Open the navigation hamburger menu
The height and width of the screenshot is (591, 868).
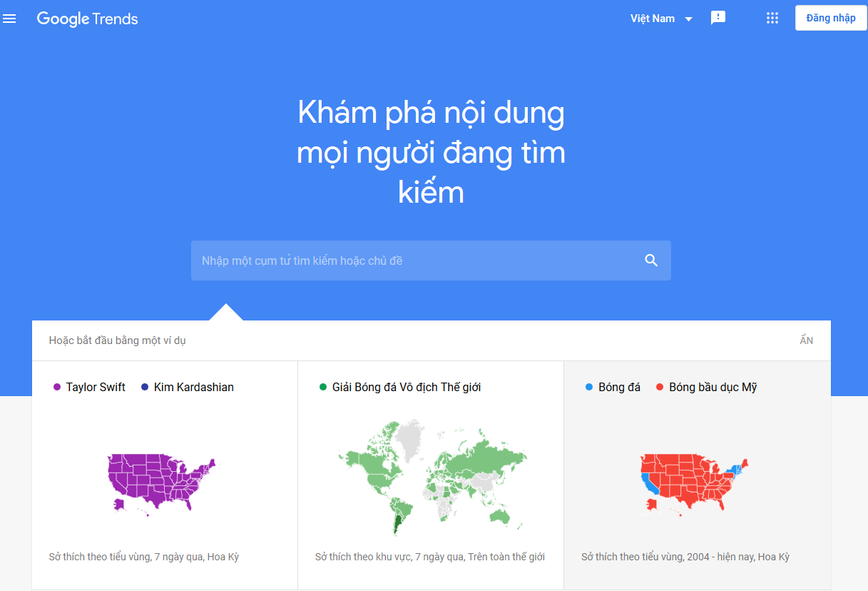click(9, 19)
